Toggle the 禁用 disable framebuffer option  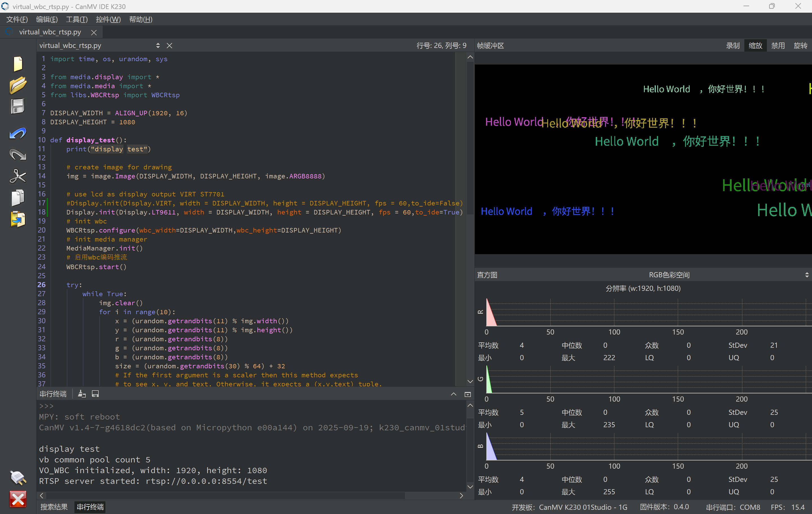click(x=778, y=45)
